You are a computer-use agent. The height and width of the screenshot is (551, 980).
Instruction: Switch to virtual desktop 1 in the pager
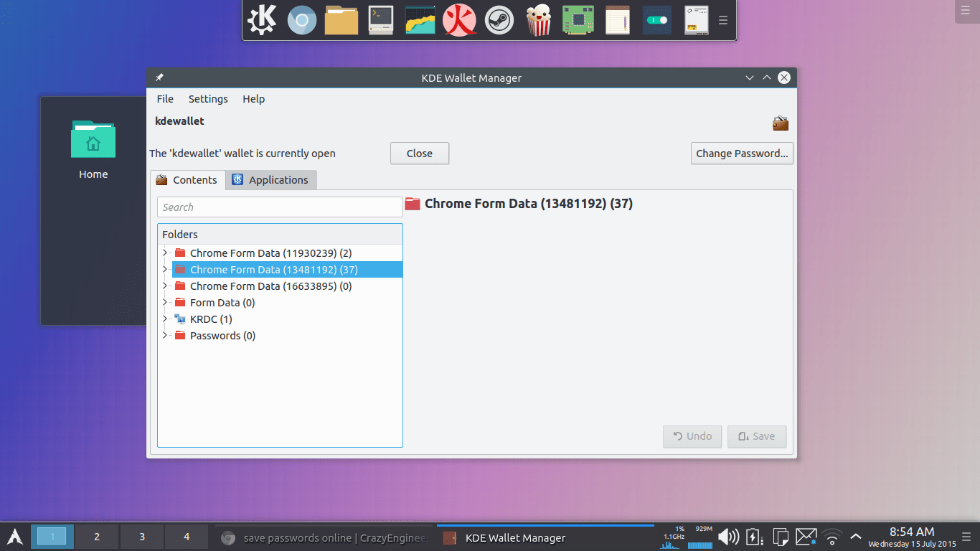point(52,537)
